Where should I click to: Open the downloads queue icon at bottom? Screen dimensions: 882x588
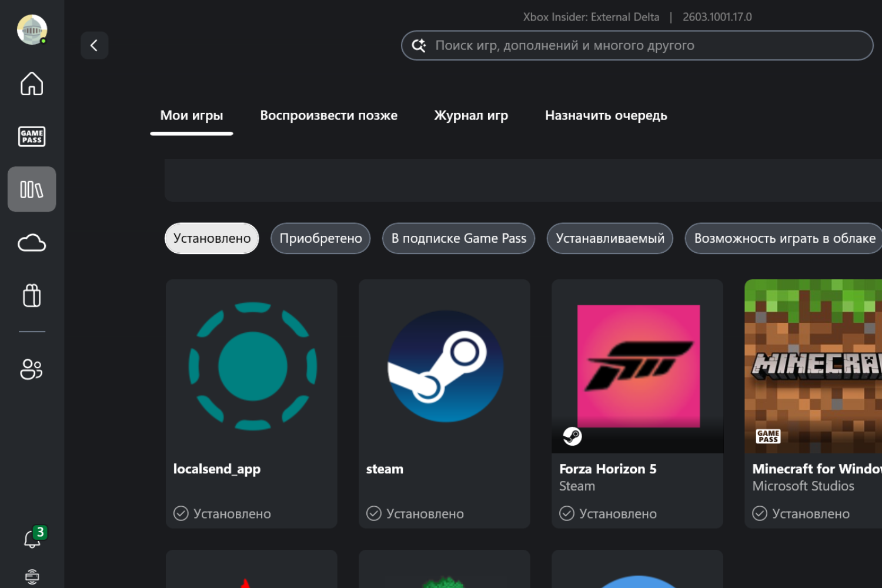point(31,577)
